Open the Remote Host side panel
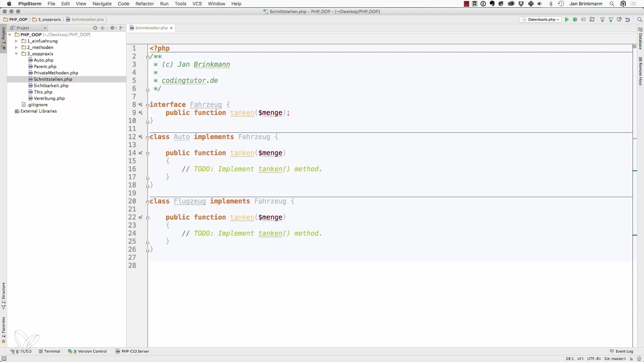644x362 pixels. tap(640, 71)
